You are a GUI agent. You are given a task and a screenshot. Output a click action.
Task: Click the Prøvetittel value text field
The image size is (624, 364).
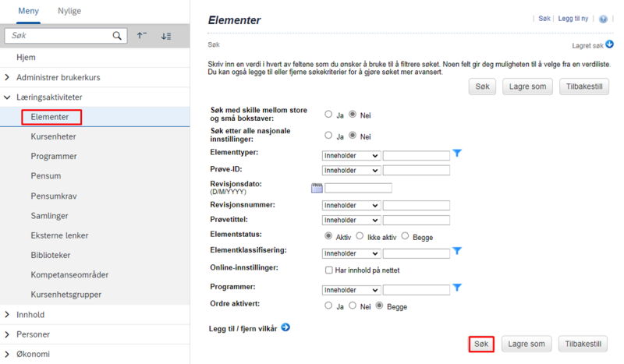(417, 220)
